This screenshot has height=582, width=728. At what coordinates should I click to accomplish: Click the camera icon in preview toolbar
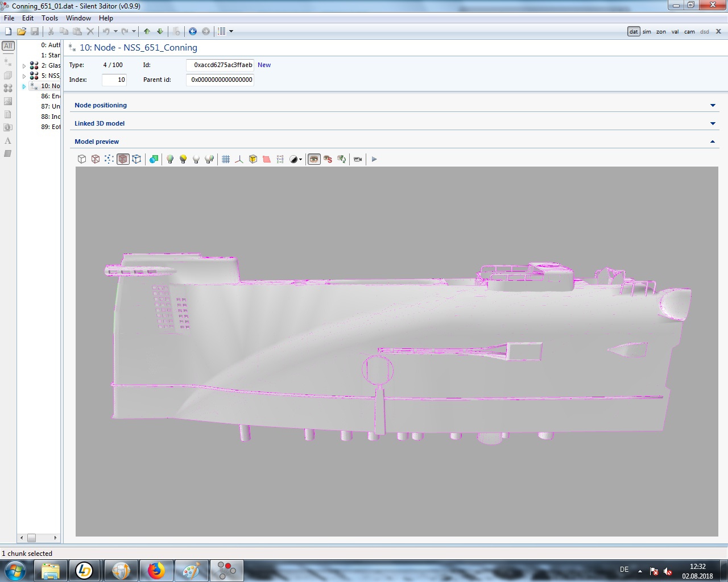[358, 159]
